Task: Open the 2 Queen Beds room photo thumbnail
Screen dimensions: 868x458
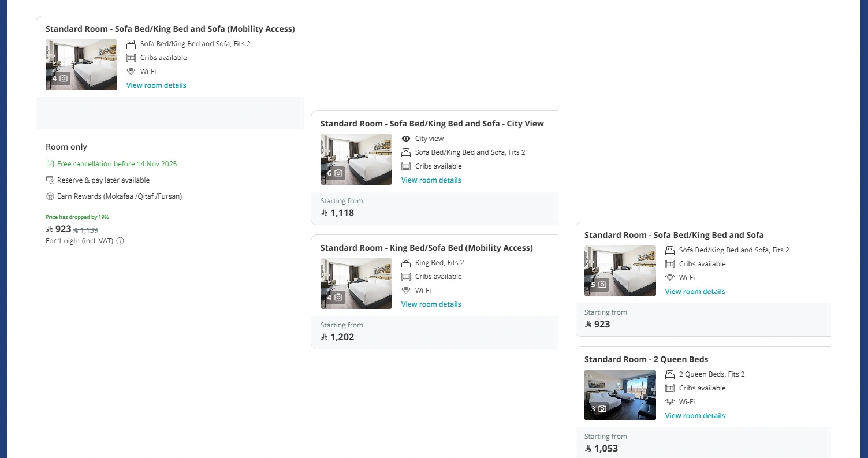Action: [x=620, y=395]
